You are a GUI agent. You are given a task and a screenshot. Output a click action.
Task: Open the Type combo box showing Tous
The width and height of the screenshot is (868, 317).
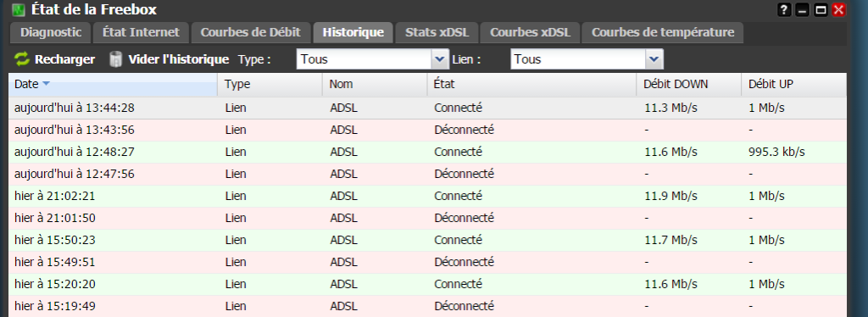point(372,59)
